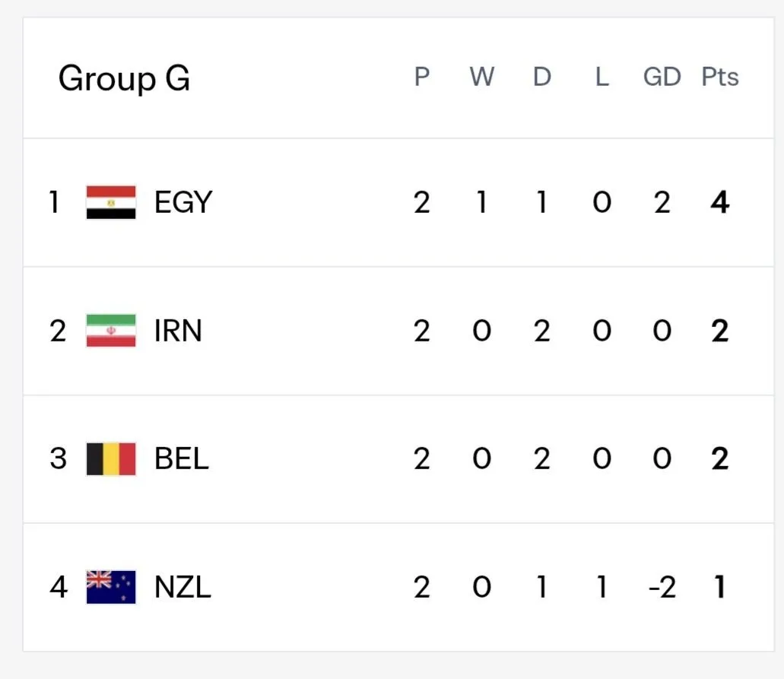Open the EGY team link
784x679 pixels.
click(x=183, y=202)
